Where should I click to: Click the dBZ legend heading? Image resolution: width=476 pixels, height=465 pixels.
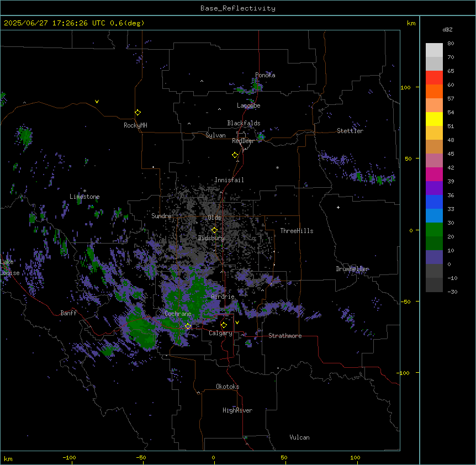(x=447, y=30)
